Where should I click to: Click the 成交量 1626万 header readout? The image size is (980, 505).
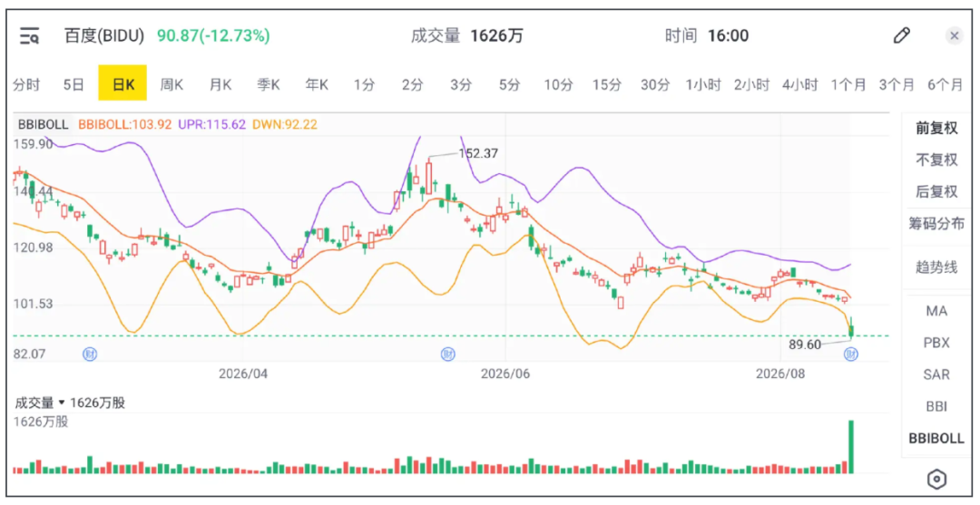(x=466, y=35)
